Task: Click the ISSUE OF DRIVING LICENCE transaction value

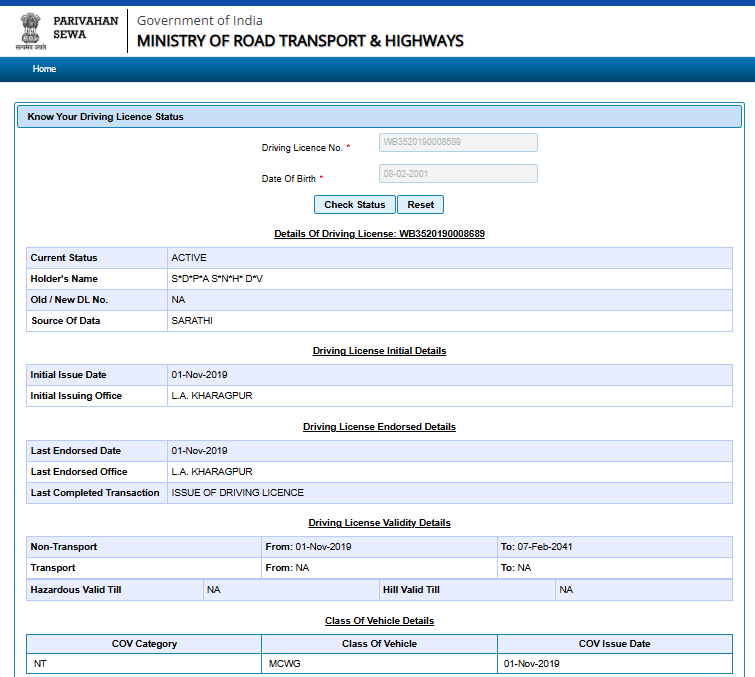Action: point(237,493)
